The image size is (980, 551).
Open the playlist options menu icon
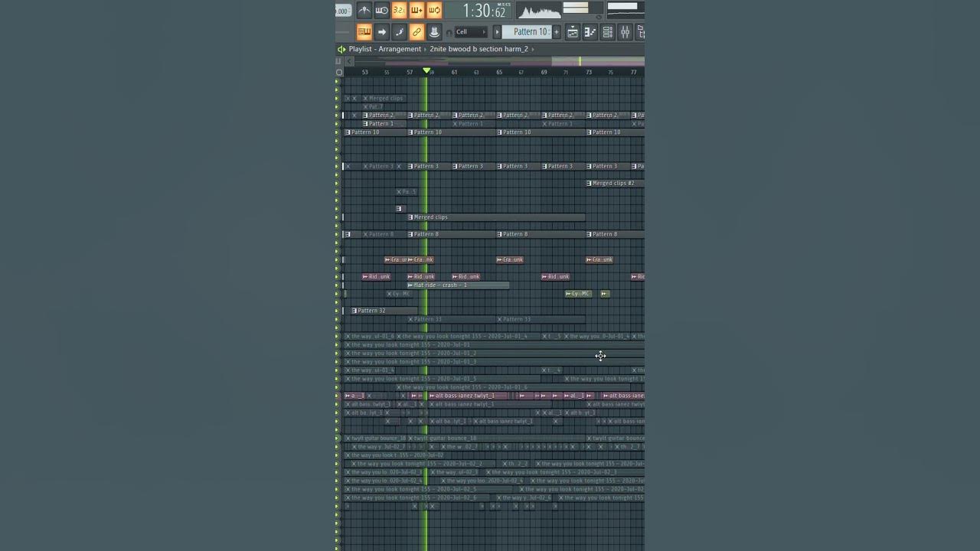[x=341, y=49]
